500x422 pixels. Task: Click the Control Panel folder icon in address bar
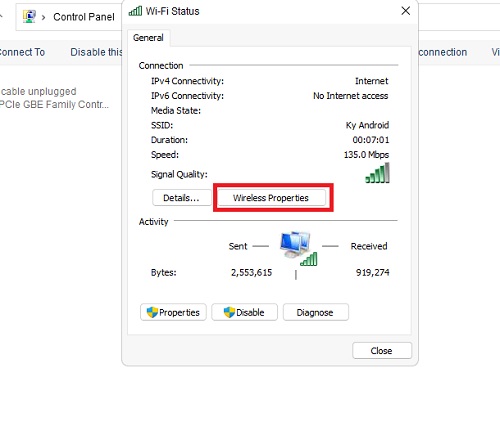[29, 16]
